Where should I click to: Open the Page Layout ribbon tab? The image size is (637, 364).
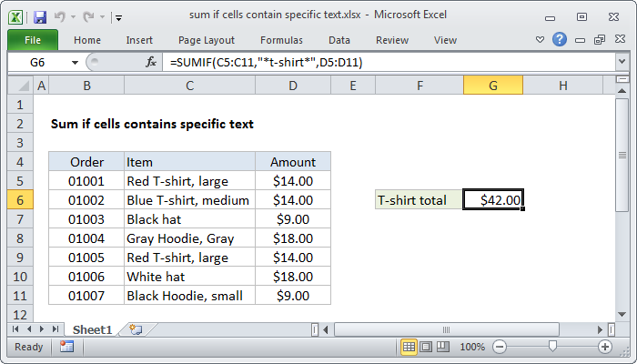click(x=207, y=40)
